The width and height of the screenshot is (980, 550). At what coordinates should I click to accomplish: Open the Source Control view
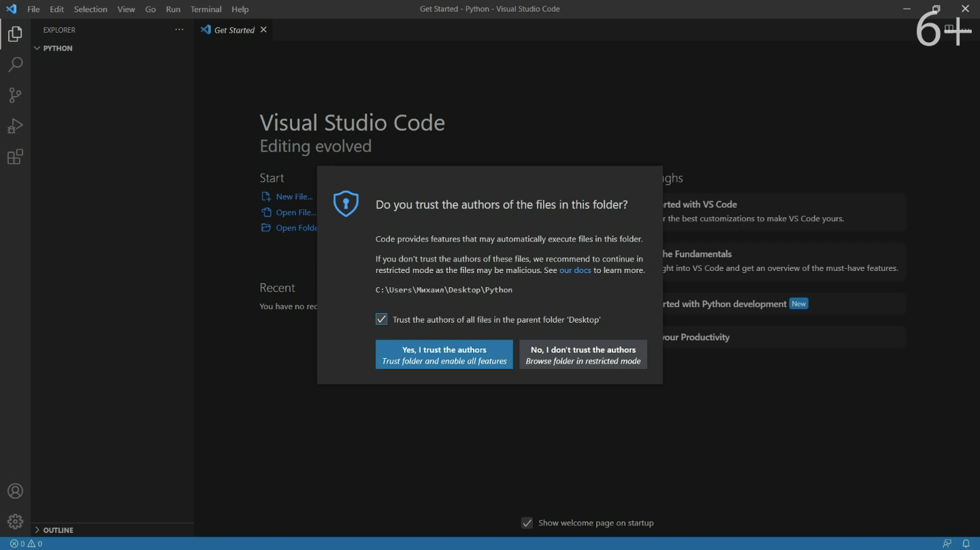(x=15, y=95)
